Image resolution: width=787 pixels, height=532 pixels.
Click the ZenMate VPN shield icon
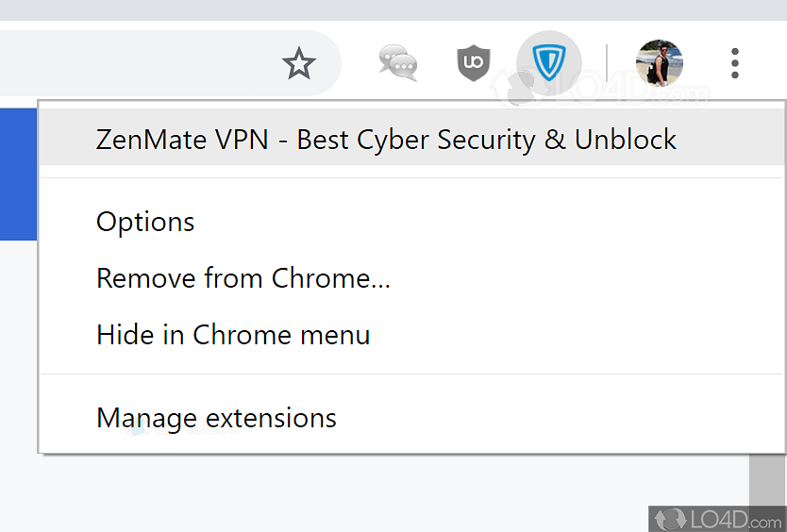pyautogui.click(x=548, y=63)
